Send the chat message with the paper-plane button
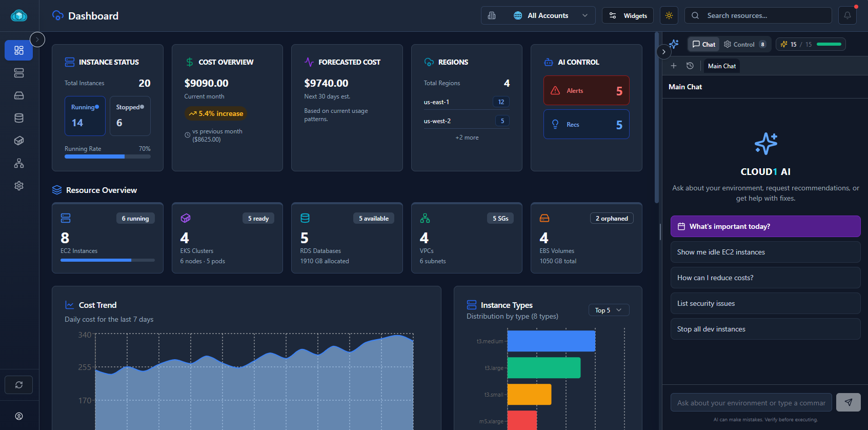Image resolution: width=868 pixels, height=430 pixels. [849, 402]
